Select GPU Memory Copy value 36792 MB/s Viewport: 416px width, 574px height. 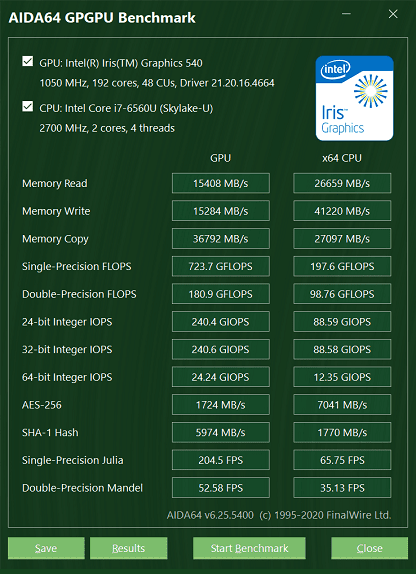221,239
